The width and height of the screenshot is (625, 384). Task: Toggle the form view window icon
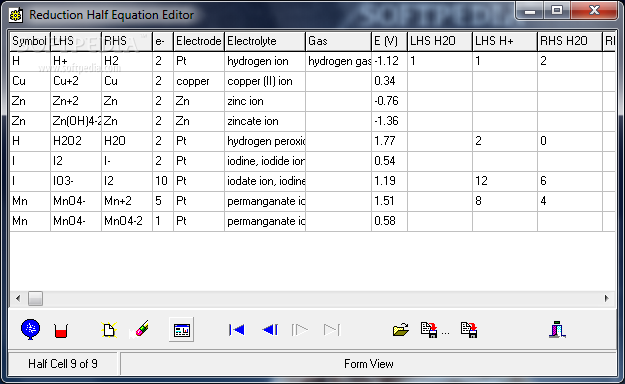pyautogui.click(x=182, y=330)
